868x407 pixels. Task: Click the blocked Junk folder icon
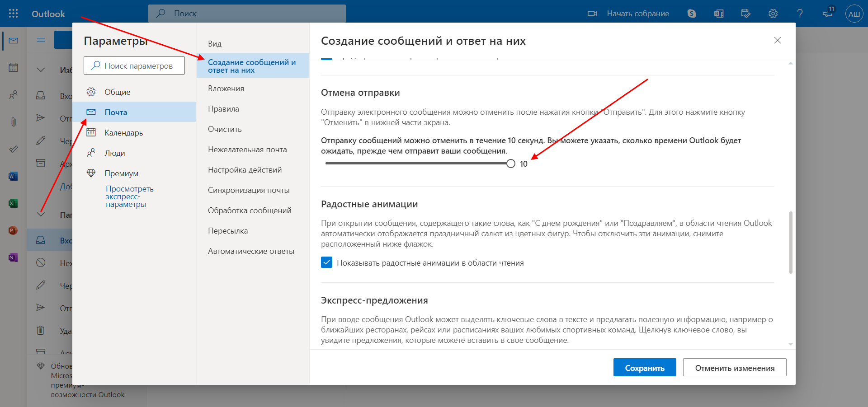[x=41, y=262]
